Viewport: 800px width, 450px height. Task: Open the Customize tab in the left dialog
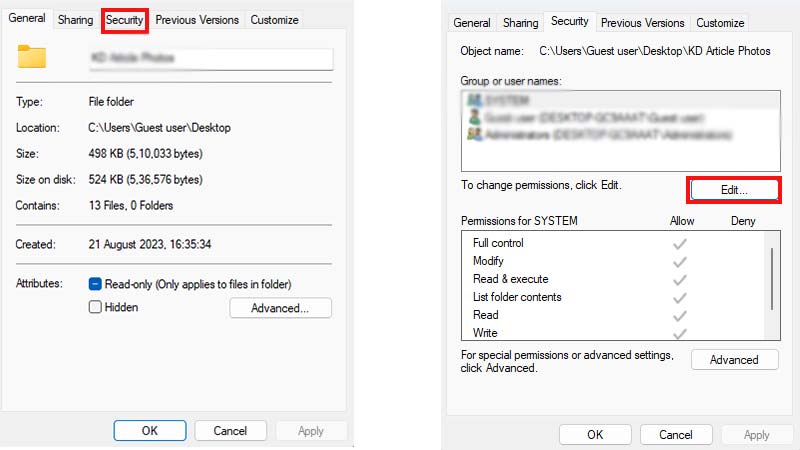pyautogui.click(x=274, y=20)
